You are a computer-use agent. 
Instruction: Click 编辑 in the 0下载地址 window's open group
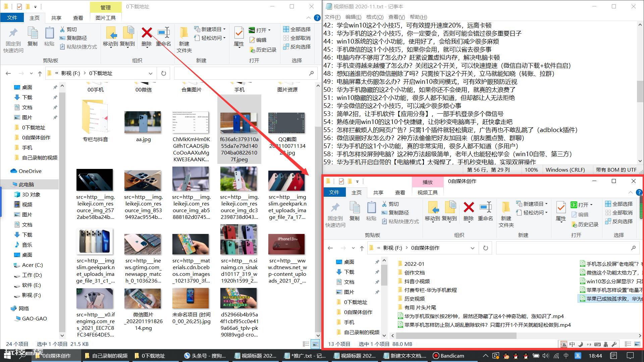(x=258, y=40)
